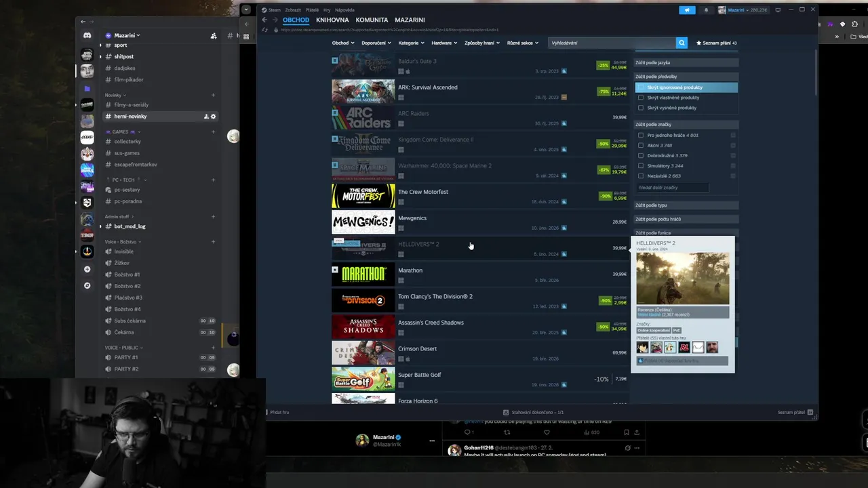Add channel to GAMES category
Viewport: 868px width, 488px height.
[x=213, y=131]
